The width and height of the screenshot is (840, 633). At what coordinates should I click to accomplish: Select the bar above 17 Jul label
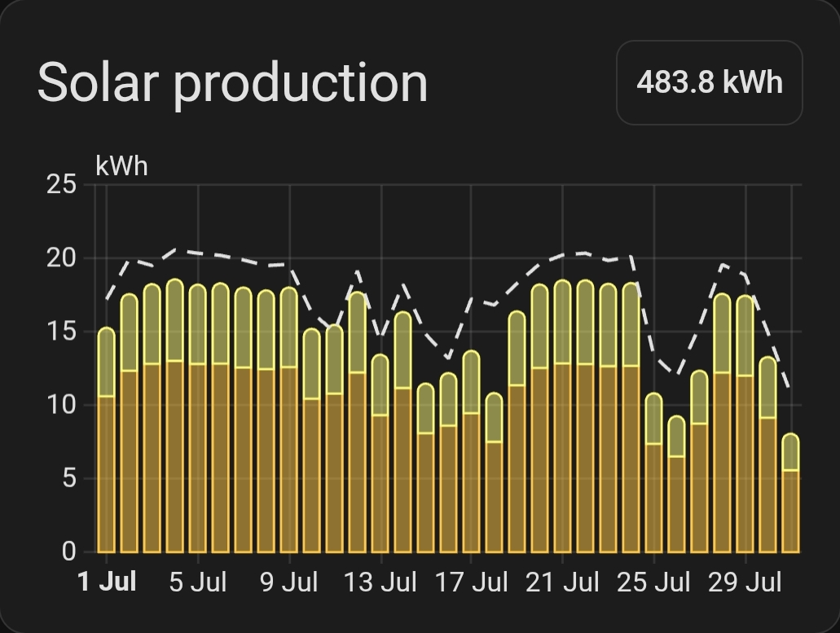[471, 451]
